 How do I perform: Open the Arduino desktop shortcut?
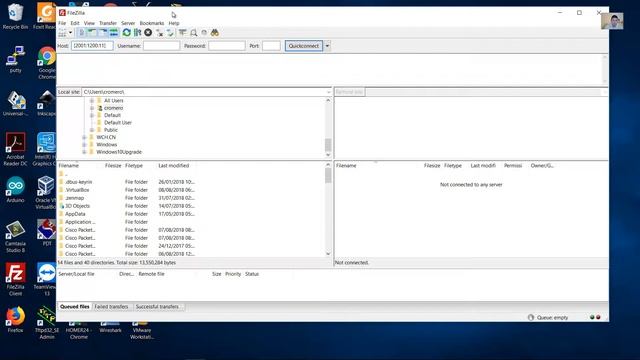(15, 190)
